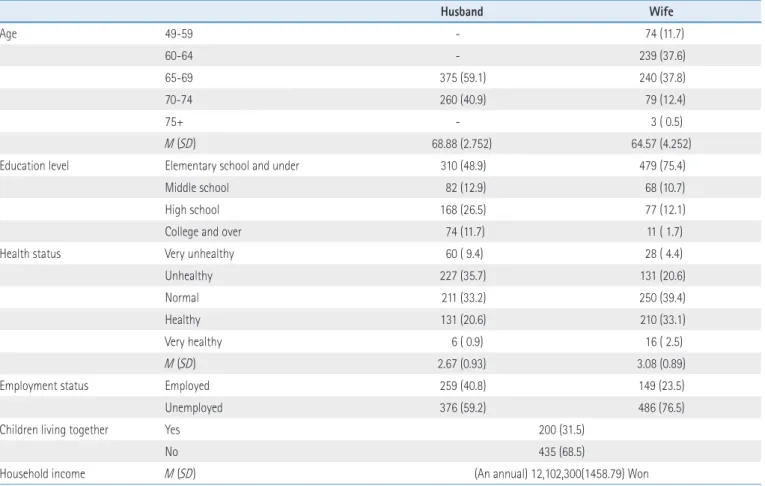Viewport: 765px width, 486px height.
Task: Click the Unemployed cell
Action: (194, 407)
